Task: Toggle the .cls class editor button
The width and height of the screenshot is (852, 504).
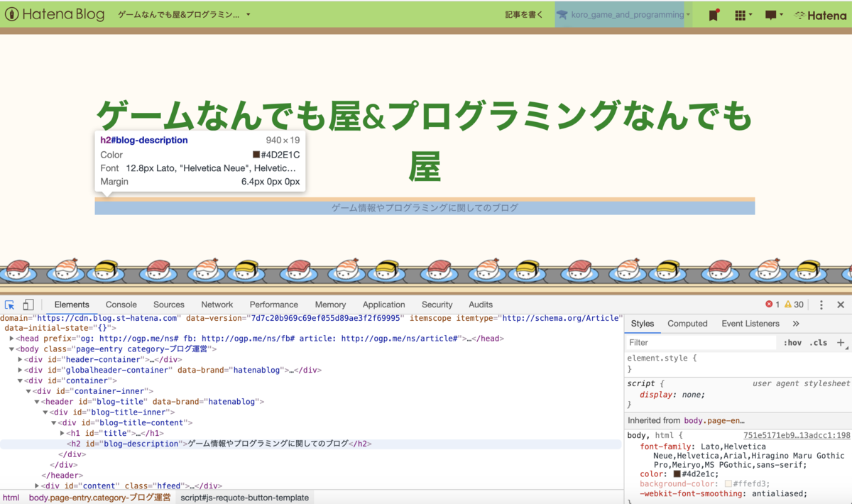Action: coord(819,343)
